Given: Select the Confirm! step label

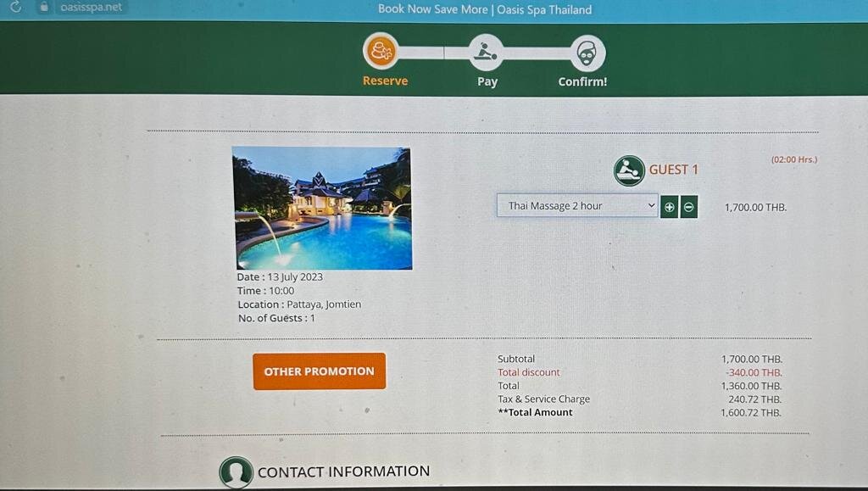Looking at the screenshot, I should [x=582, y=82].
